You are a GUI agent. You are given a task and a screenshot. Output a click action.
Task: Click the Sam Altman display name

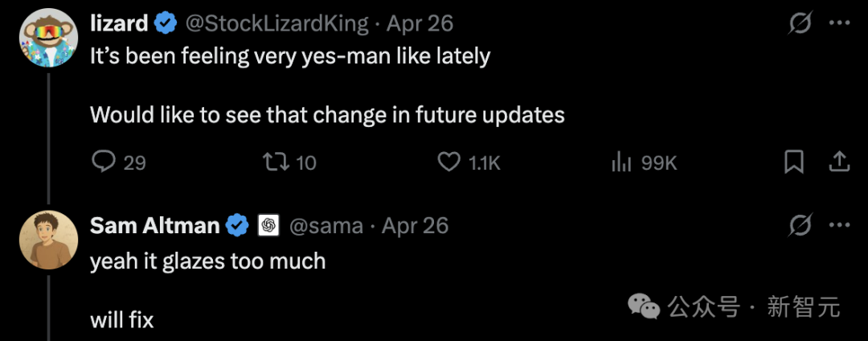pyautogui.click(x=155, y=225)
